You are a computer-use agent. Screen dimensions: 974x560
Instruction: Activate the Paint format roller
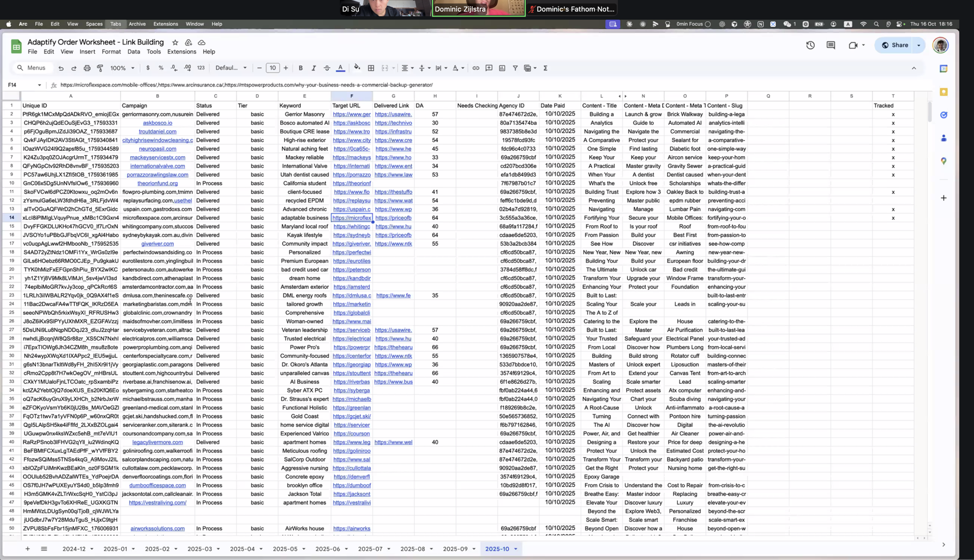pos(100,68)
